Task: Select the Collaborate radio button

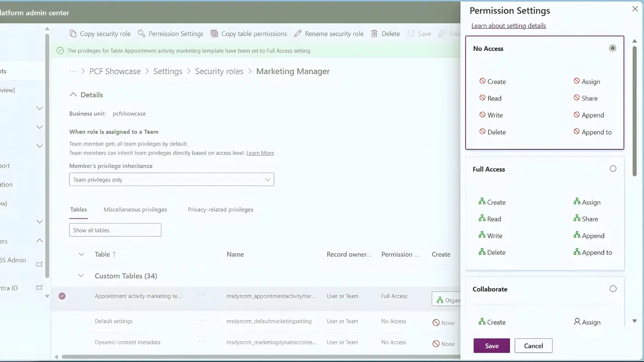Action: tap(613, 289)
